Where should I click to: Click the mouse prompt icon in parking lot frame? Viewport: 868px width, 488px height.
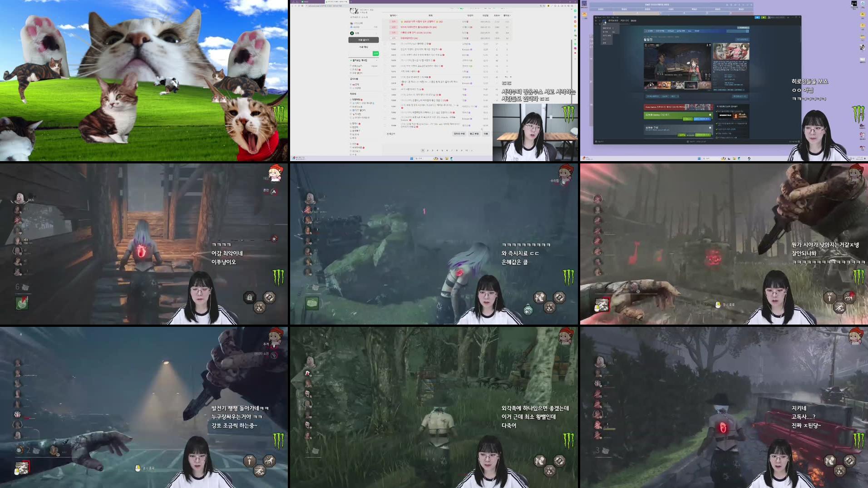click(x=138, y=468)
